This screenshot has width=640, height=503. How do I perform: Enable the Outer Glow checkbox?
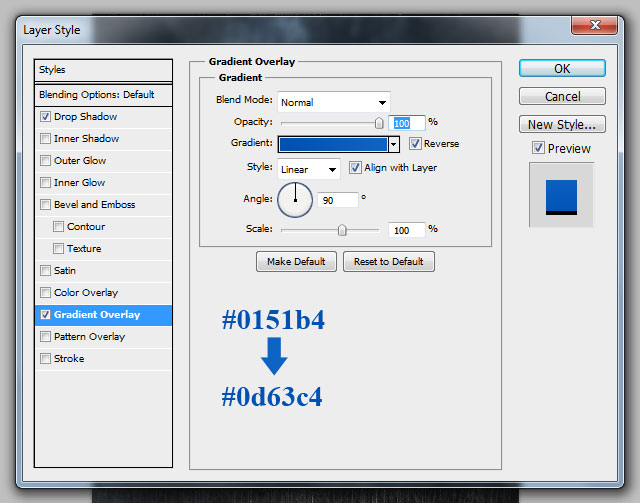pos(45,161)
